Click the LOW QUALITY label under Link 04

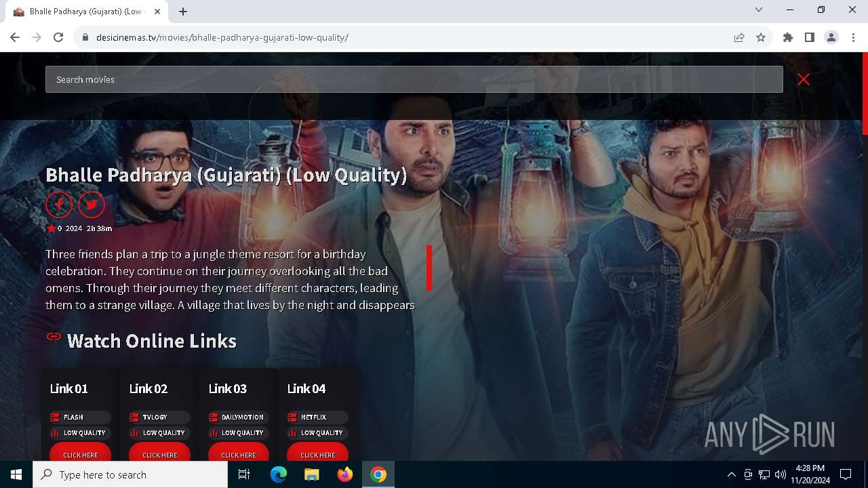pos(317,432)
